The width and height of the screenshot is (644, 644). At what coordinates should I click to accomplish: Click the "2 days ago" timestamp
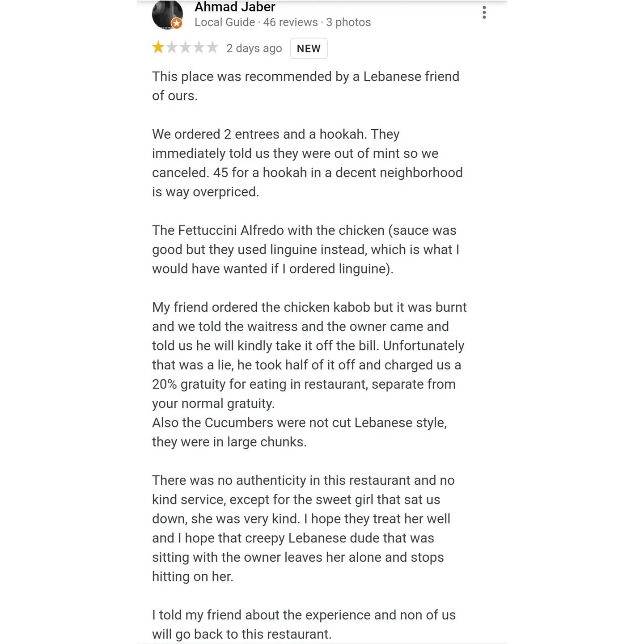coord(254,48)
